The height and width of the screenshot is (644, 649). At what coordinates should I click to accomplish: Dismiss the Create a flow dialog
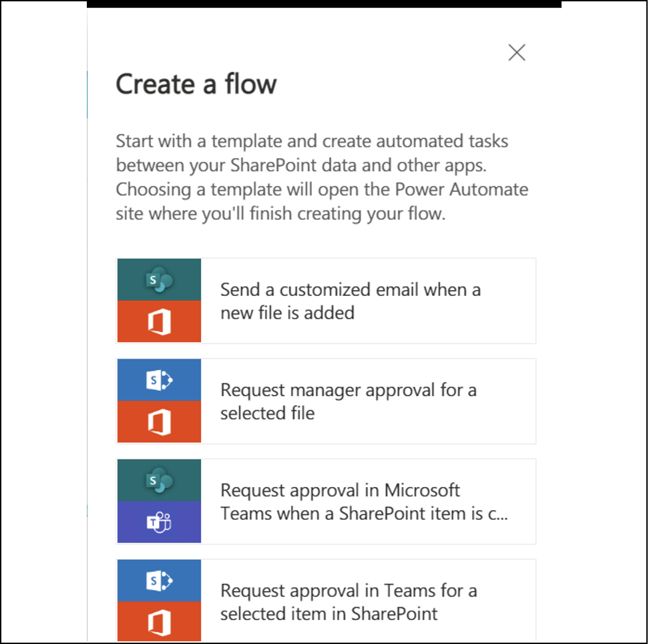[517, 52]
